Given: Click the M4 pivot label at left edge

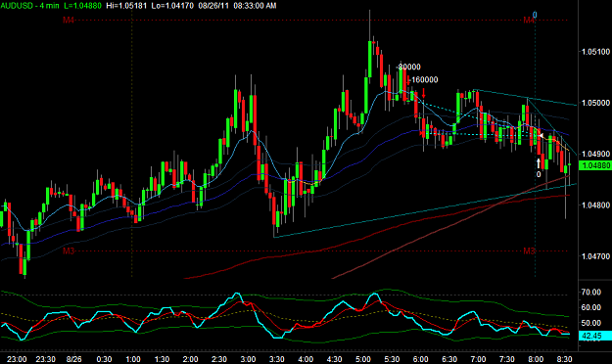Looking at the screenshot, I should tap(69, 20).
